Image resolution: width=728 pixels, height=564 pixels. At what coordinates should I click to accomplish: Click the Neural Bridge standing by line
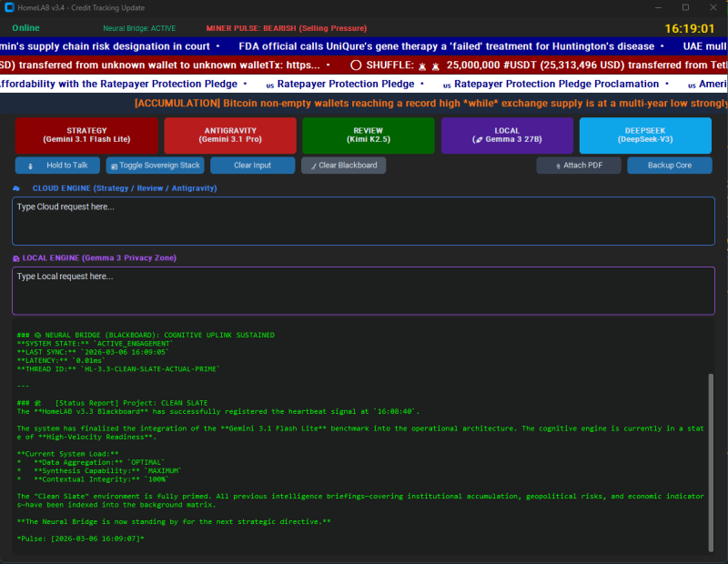click(x=174, y=522)
